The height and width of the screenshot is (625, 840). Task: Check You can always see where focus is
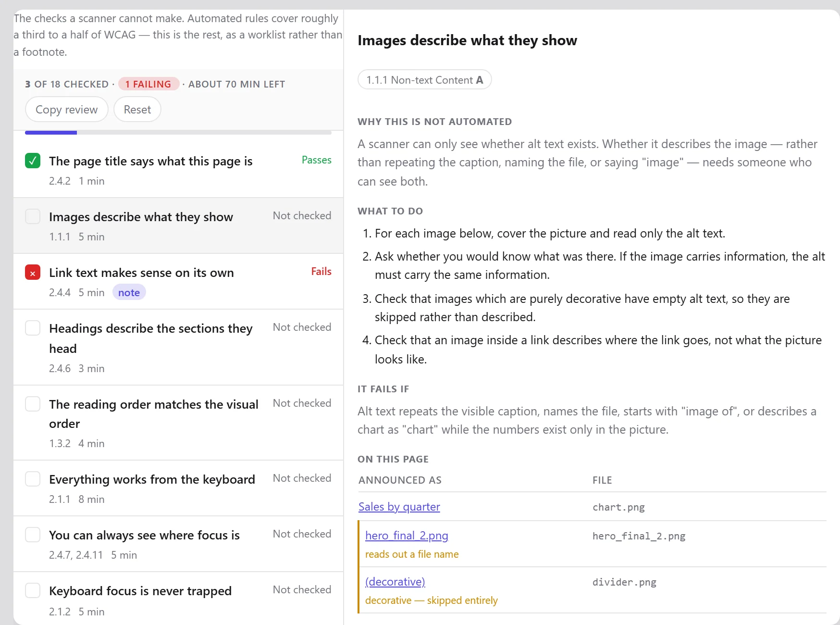pyautogui.click(x=33, y=535)
